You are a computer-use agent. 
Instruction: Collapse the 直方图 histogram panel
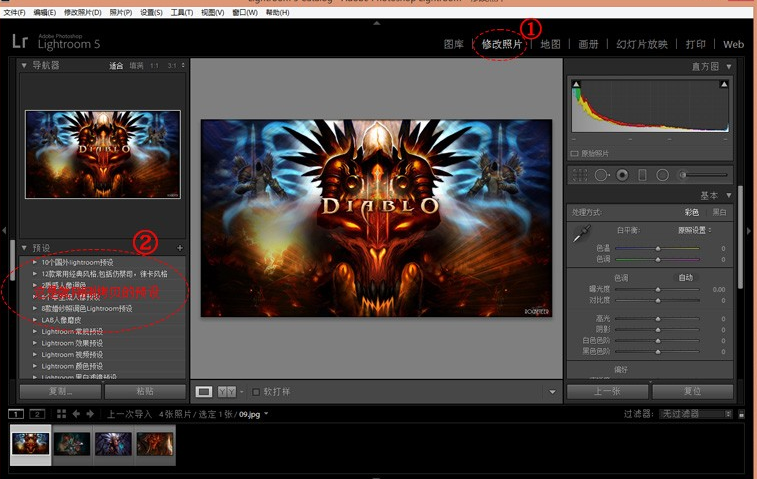(729, 67)
